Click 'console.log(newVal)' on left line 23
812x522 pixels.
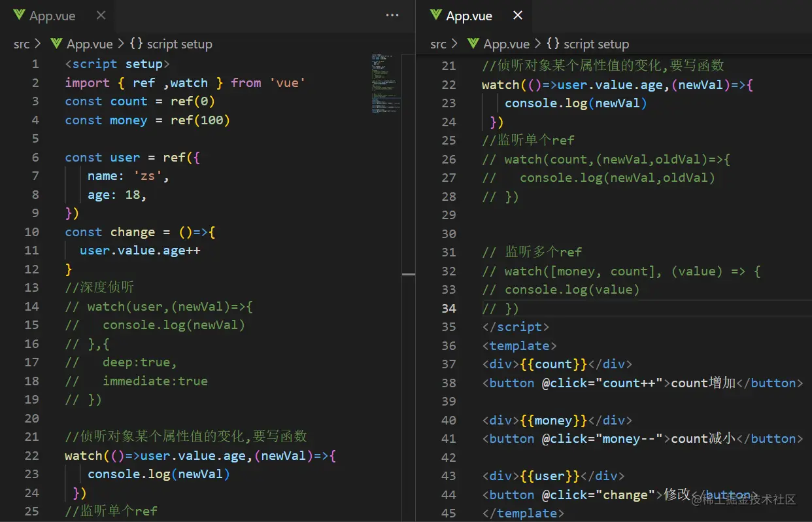pos(159,474)
